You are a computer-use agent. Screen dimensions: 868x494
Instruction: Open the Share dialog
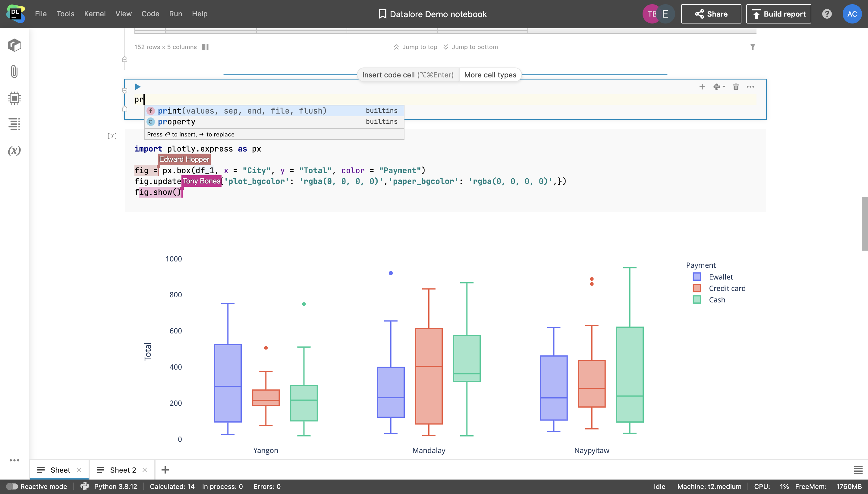click(711, 14)
